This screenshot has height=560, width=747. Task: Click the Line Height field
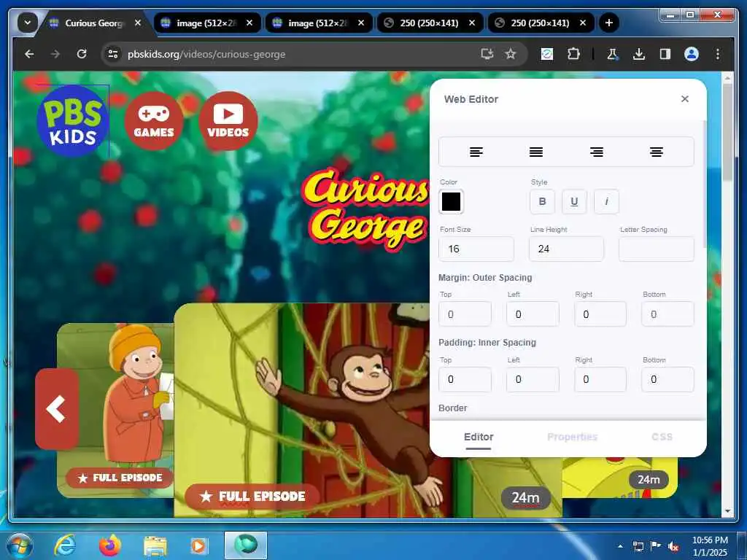(x=566, y=249)
